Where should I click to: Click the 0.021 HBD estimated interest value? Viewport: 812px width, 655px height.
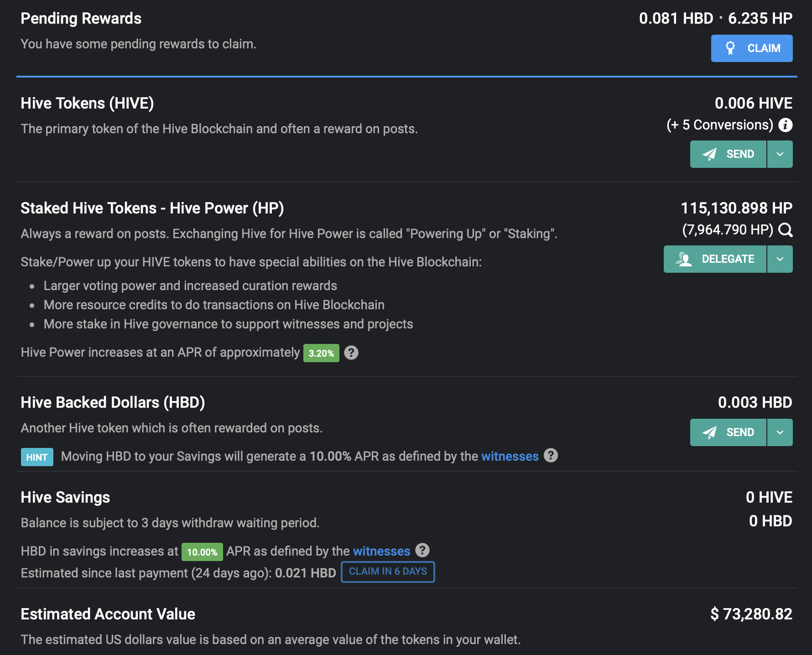click(306, 573)
